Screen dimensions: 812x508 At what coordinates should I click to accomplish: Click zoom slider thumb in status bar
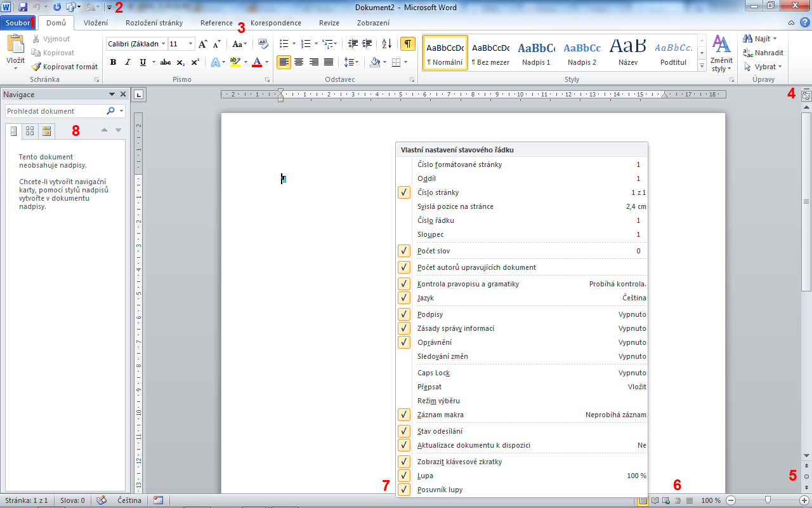(x=768, y=500)
